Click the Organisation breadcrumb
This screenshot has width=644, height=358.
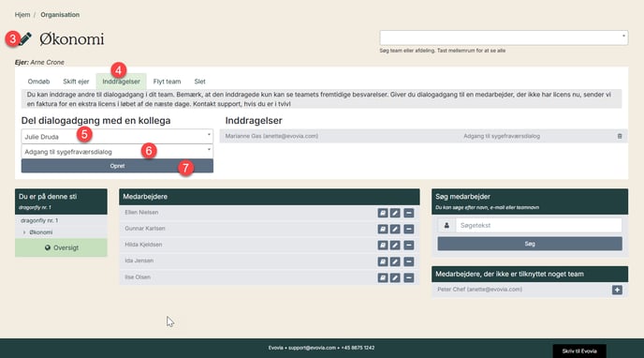coord(60,15)
